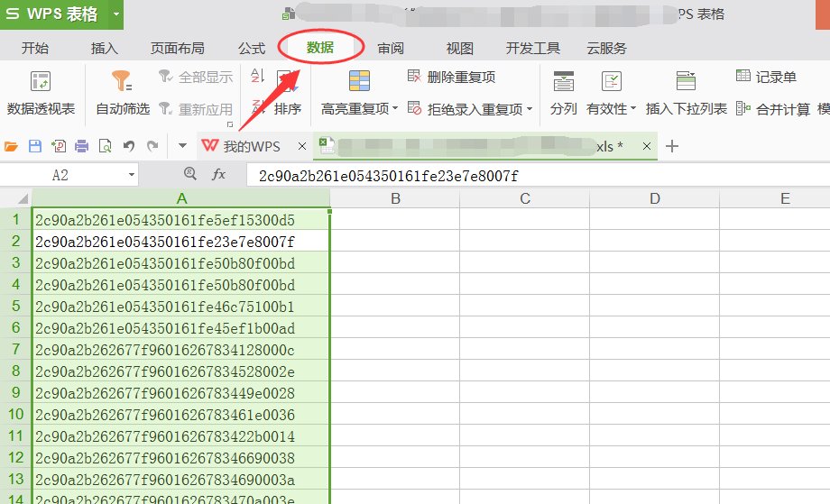Switch to the 开发工具 ribbon tab
Image resolution: width=830 pixels, height=504 pixels.
[533, 48]
